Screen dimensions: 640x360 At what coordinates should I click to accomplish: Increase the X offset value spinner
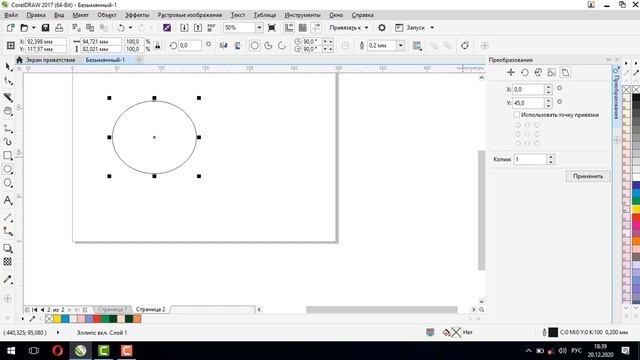549,87
